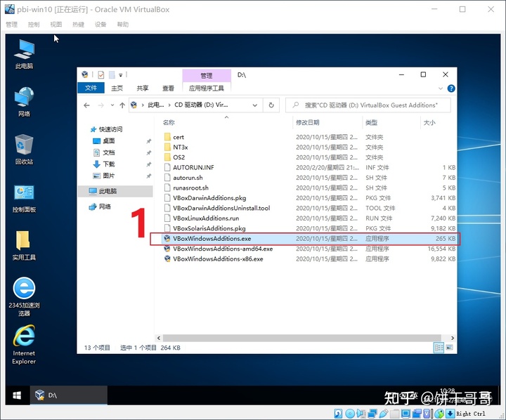Open the VirtualBox 帮助 menu
506x420 pixels.
pyautogui.click(x=122, y=24)
